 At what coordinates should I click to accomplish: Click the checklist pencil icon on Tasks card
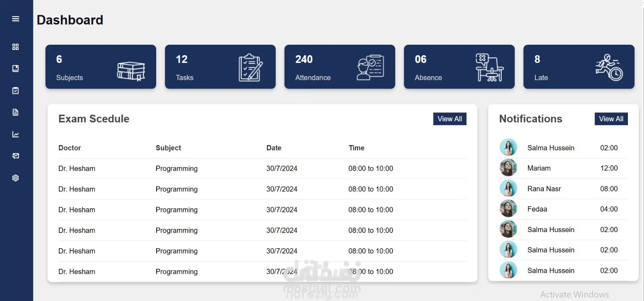tap(250, 67)
